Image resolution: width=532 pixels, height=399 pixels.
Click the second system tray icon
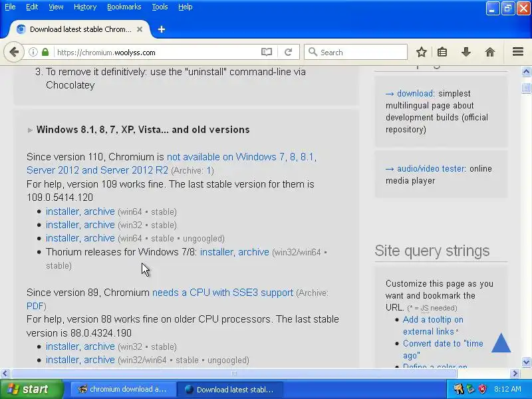(471, 389)
